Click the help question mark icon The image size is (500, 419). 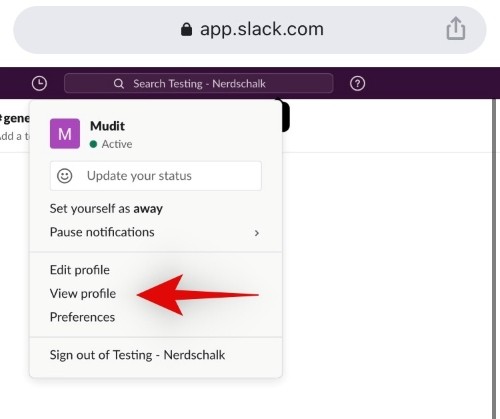pos(357,83)
